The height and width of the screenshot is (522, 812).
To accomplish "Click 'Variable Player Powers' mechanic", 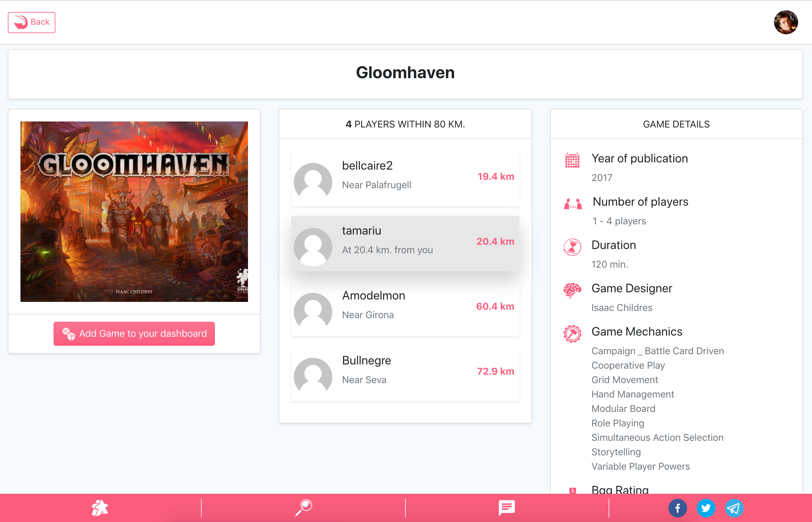I will (x=640, y=466).
